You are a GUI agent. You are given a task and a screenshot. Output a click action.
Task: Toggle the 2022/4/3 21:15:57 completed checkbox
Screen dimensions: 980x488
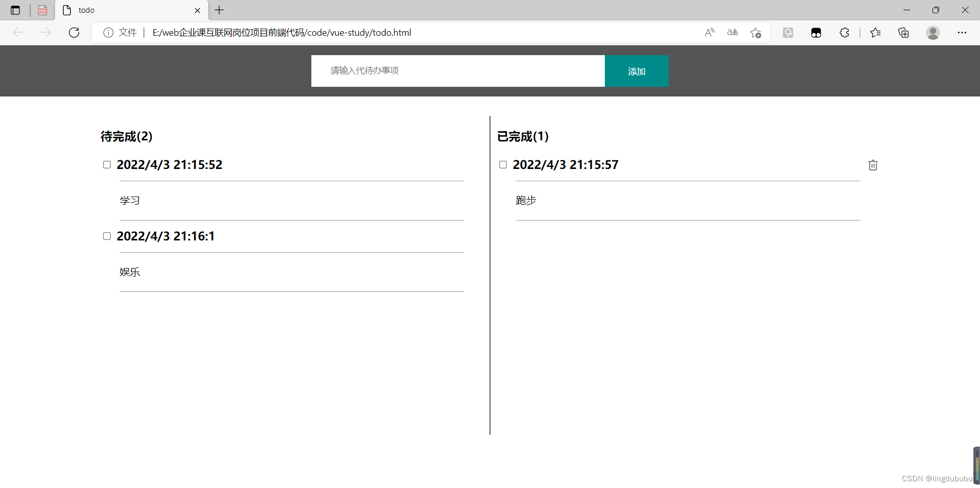tap(503, 164)
